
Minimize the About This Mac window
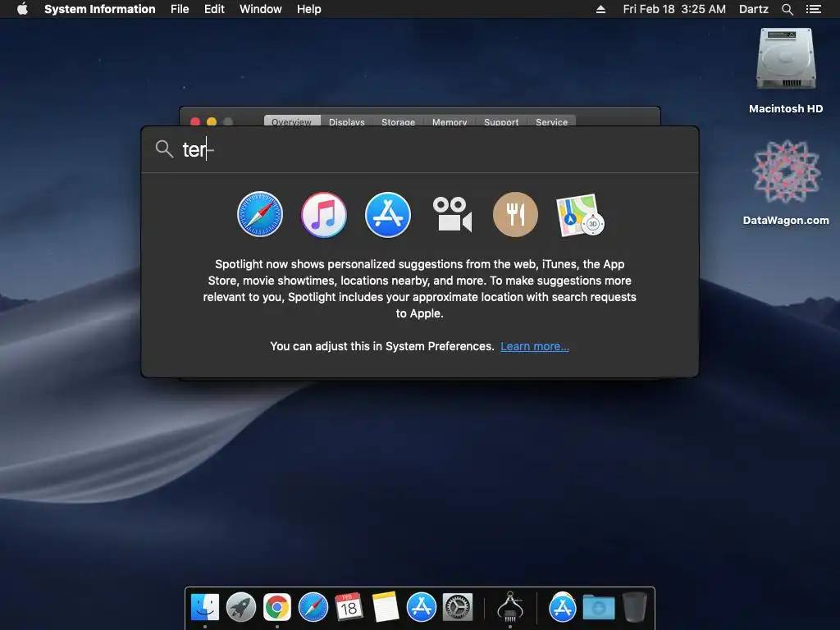[x=212, y=121]
